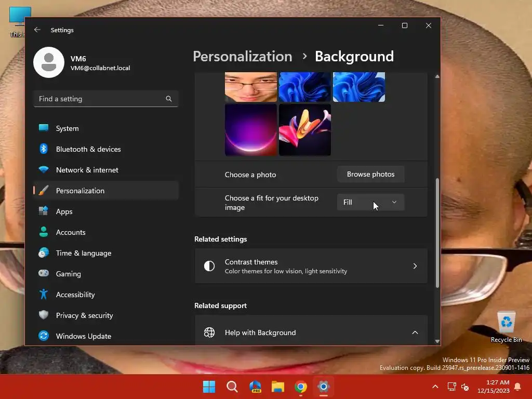Open Apps settings
Viewport: 532px width, 399px height.
[x=106, y=211]
